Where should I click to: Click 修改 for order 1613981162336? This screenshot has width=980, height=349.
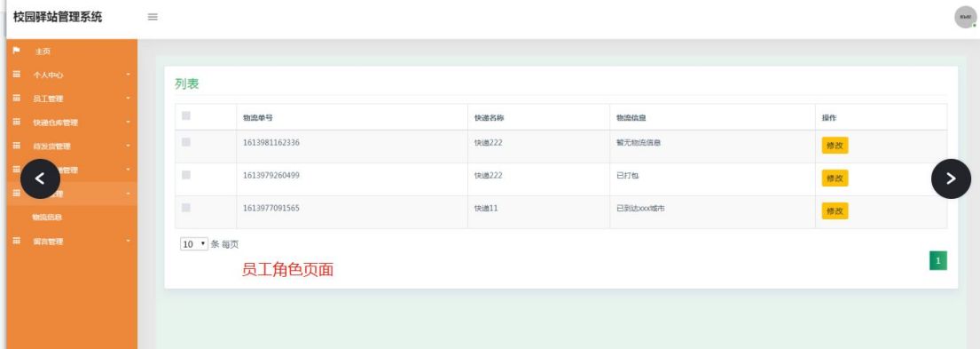coord(835,146)
